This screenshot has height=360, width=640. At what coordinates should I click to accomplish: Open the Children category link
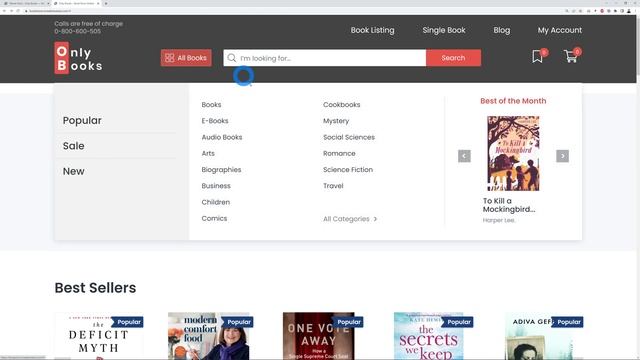[216, 202]
